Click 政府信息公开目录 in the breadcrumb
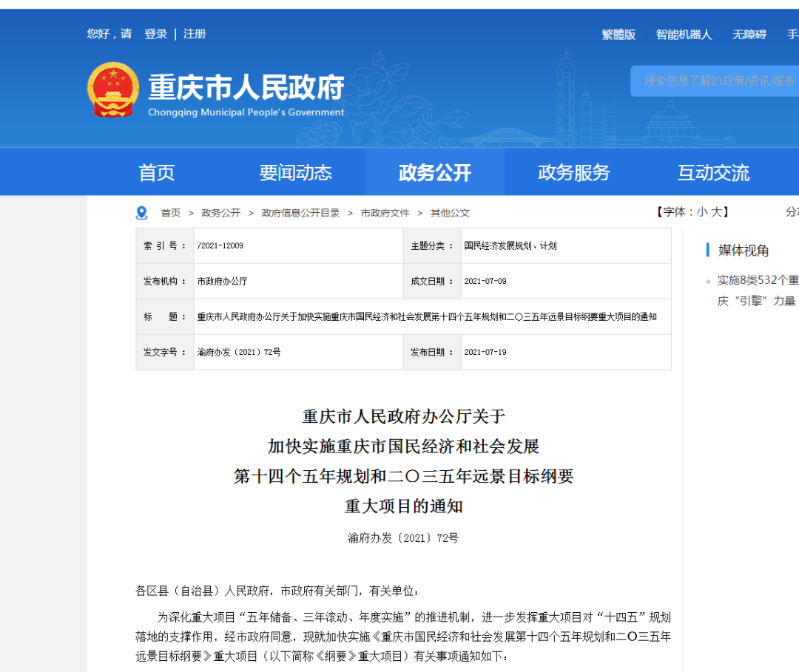 click(x=300, y=213)
